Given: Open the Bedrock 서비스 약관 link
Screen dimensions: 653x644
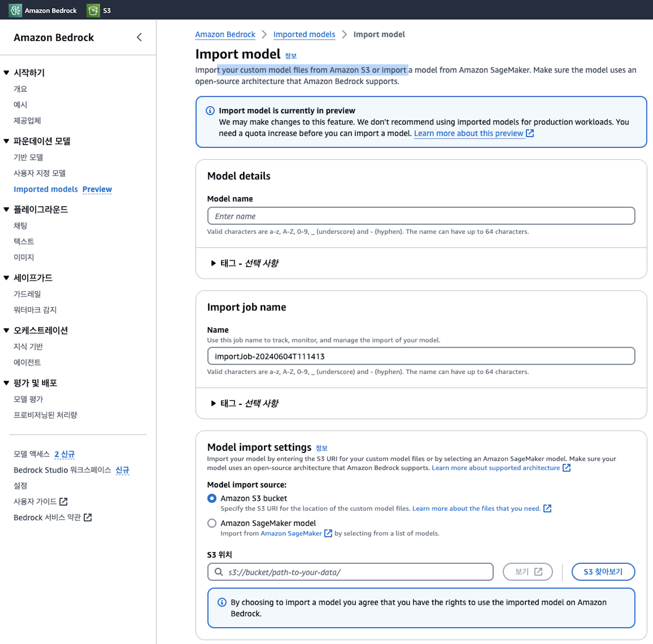Looking at the screenshot, I should [x=47, y=518].
